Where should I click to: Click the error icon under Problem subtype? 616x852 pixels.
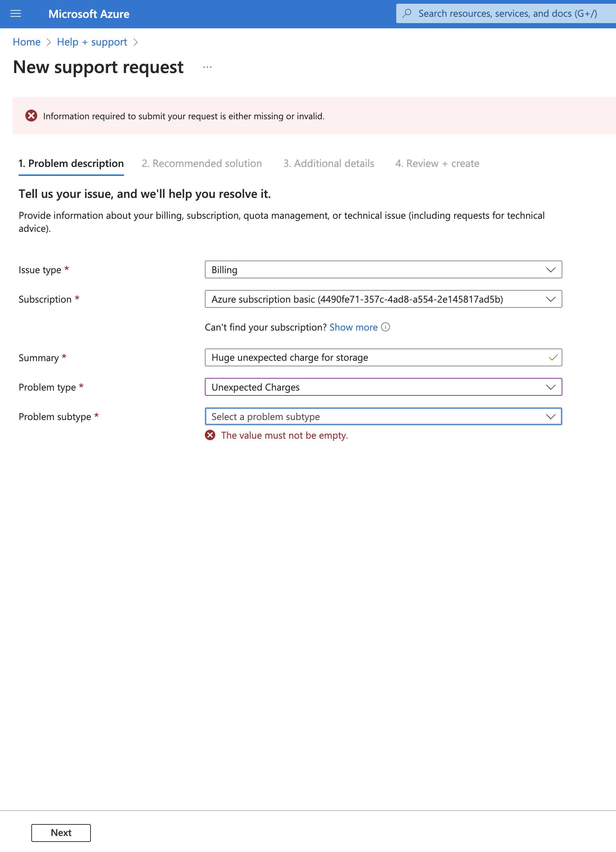point(210,435)
